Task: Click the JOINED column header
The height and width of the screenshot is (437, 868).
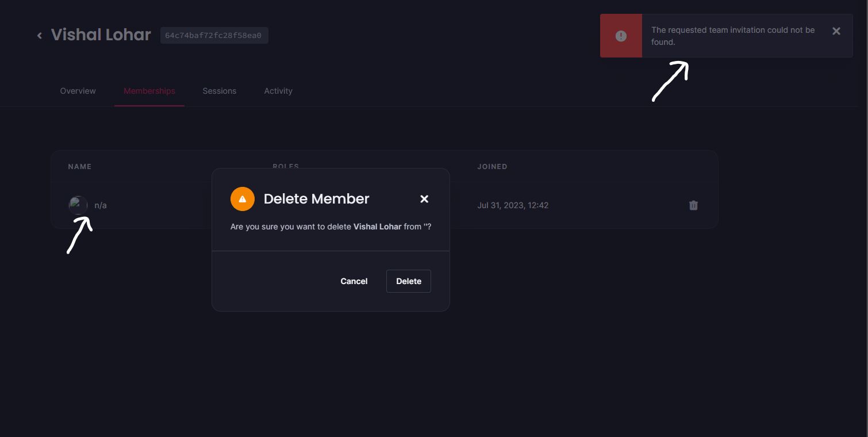Action: [x=492, y=166]
